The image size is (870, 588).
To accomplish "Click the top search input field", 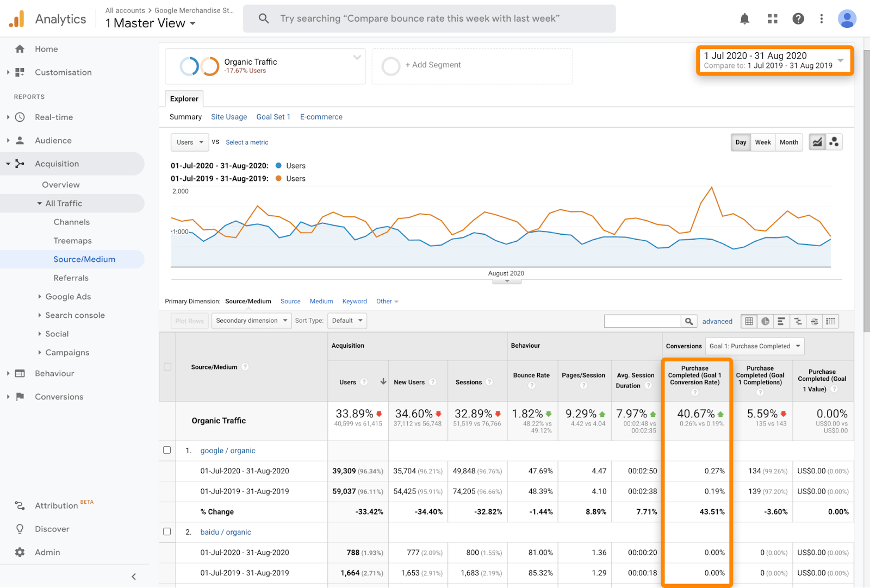I will tap(430, 18).
